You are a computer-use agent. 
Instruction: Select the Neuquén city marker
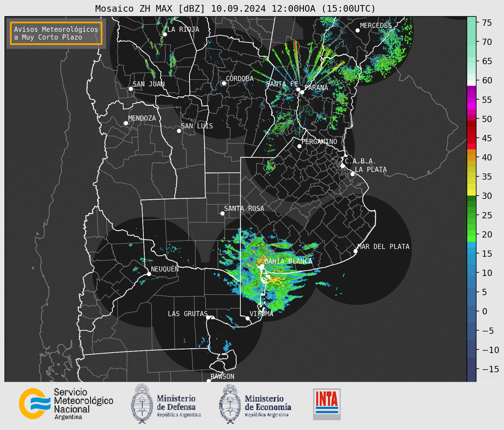pyautogui.click(x=149, y=274)
